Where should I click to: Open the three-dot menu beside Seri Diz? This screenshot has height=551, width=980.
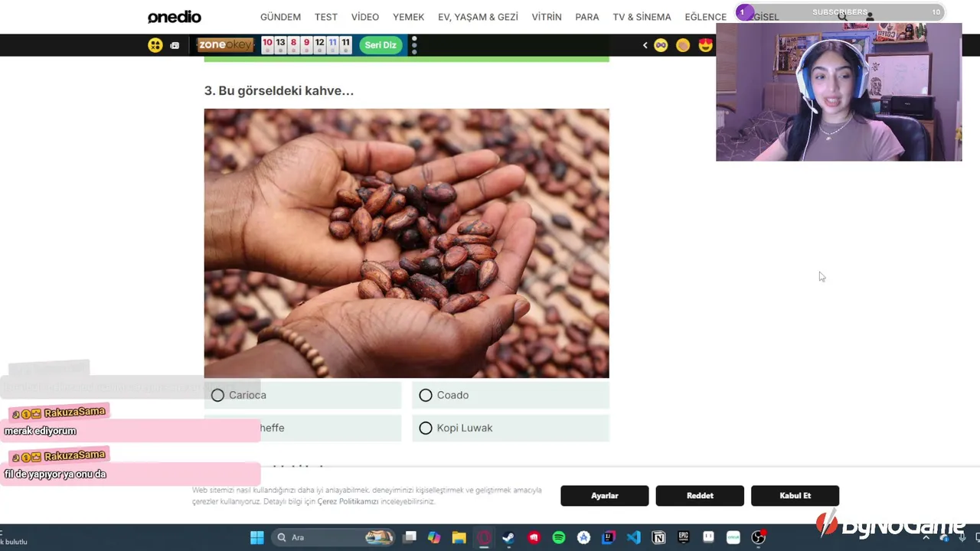click(x=414, y=45)
